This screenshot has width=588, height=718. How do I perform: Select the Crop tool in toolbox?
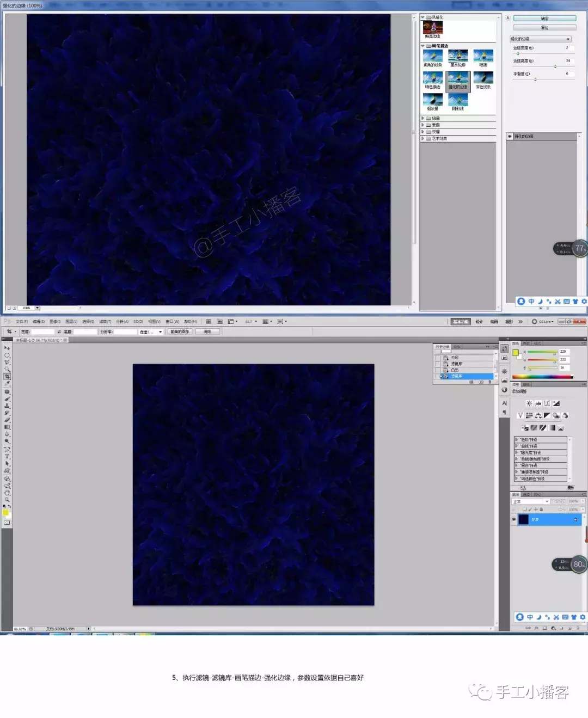click(7, 376)
